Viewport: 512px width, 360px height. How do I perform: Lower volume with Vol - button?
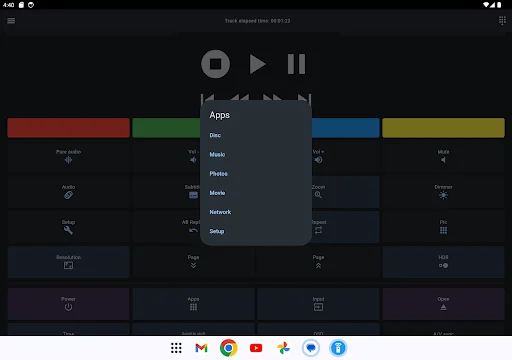pyautogui.click(x=166, y=156)
